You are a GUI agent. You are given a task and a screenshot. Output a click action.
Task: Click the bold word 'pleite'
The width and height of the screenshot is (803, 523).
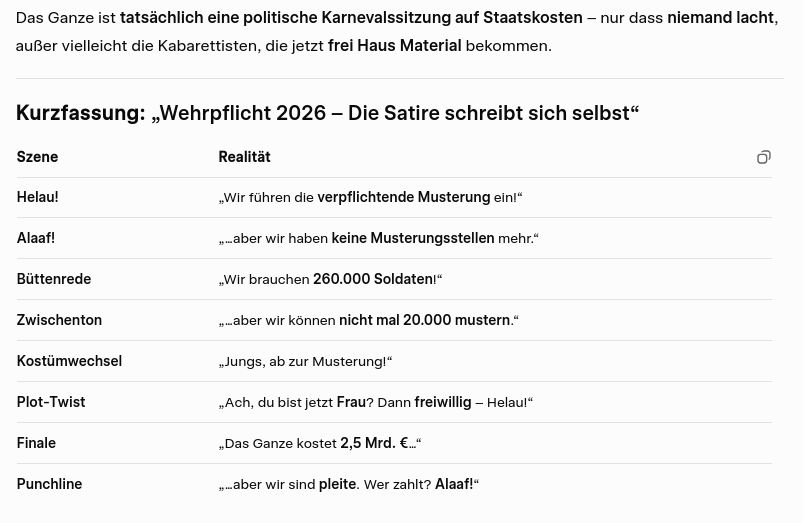click(x=337, y=484)
